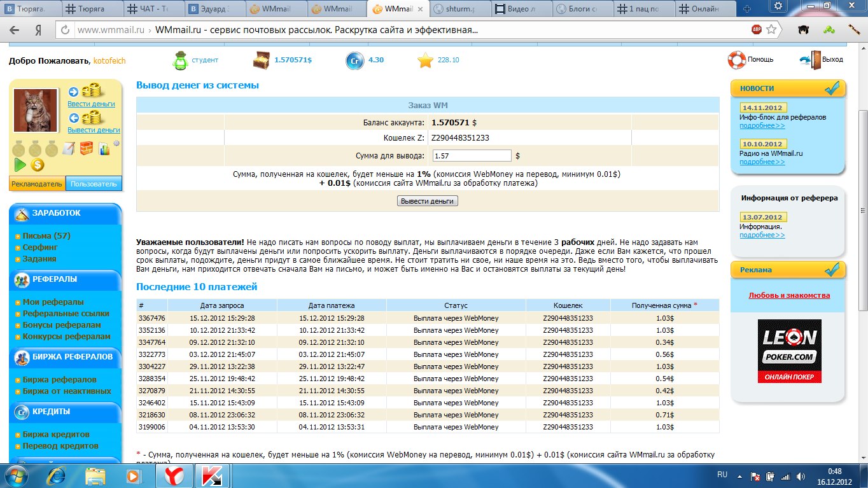Open 'подробнее' under 13.07.2012 referrer info
Viewport: 868px width, 488px height.
point(762,235)
